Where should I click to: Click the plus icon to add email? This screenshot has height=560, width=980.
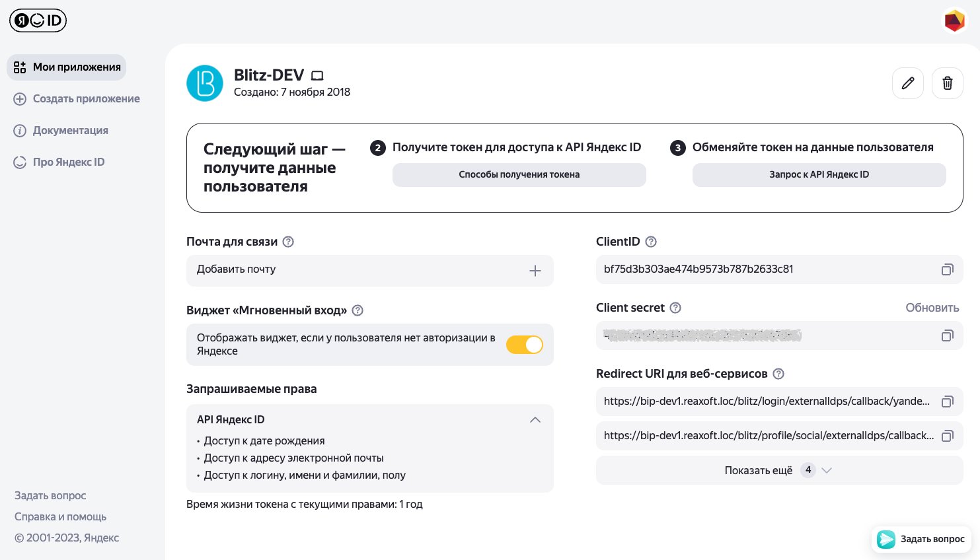pyautogui.click(x=535, y=271)
